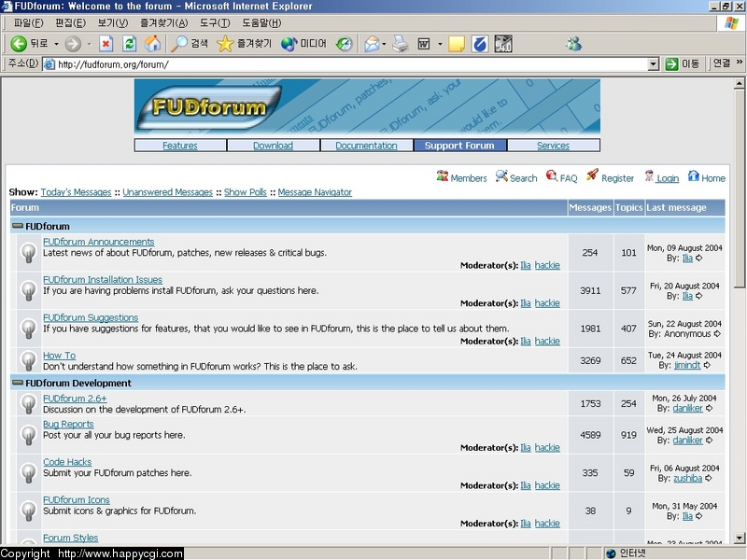Screen dimensions: 747x560
Task: Open Unanswered Messages link
Action: (x=168, y=192)
